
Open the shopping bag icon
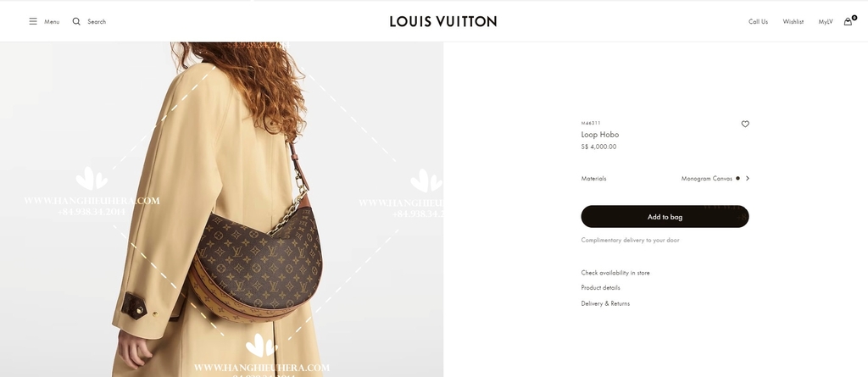[848, 21]
